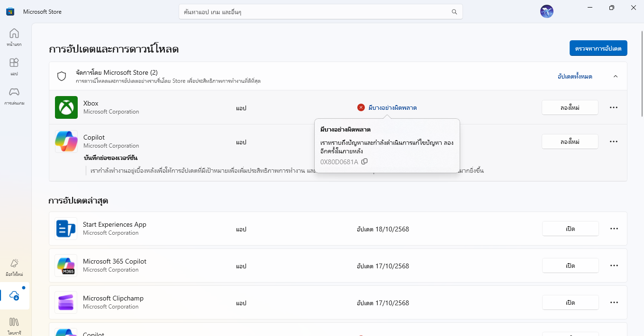
Task: Open the Gaming (การเล่นเกม) sidebar page
Action: [x=14, y=96]
